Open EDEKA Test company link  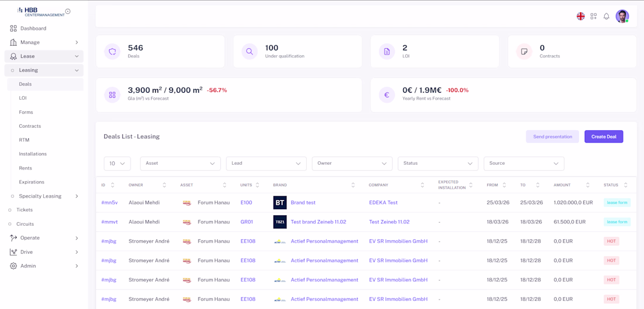pos(383,202)
